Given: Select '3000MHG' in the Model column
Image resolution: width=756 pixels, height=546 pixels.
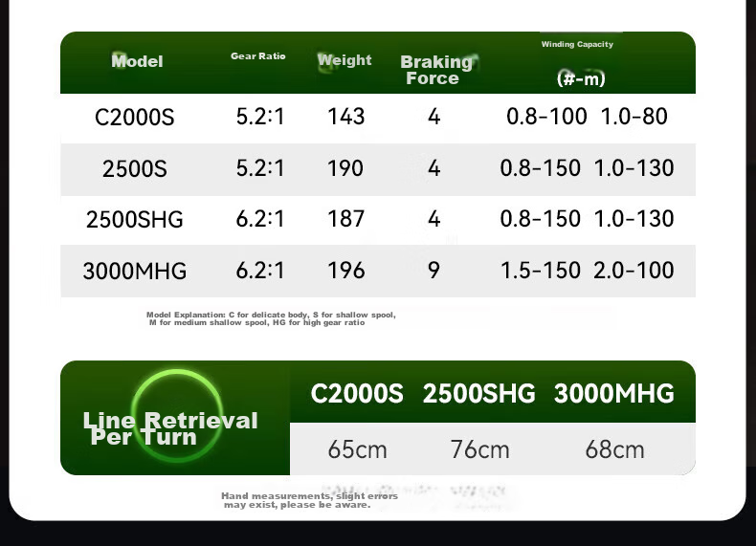Looking at the screenshot, I should [135, 271].
